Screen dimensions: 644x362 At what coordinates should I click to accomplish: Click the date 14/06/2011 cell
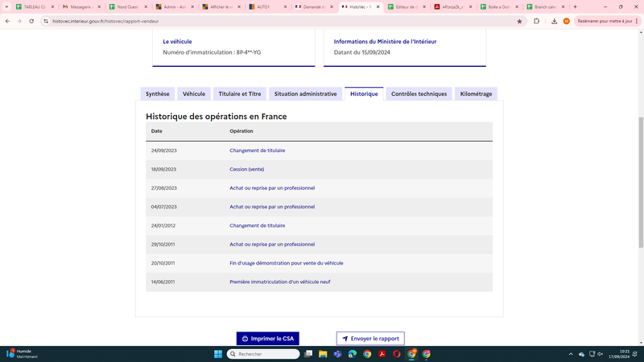[163, 282]
